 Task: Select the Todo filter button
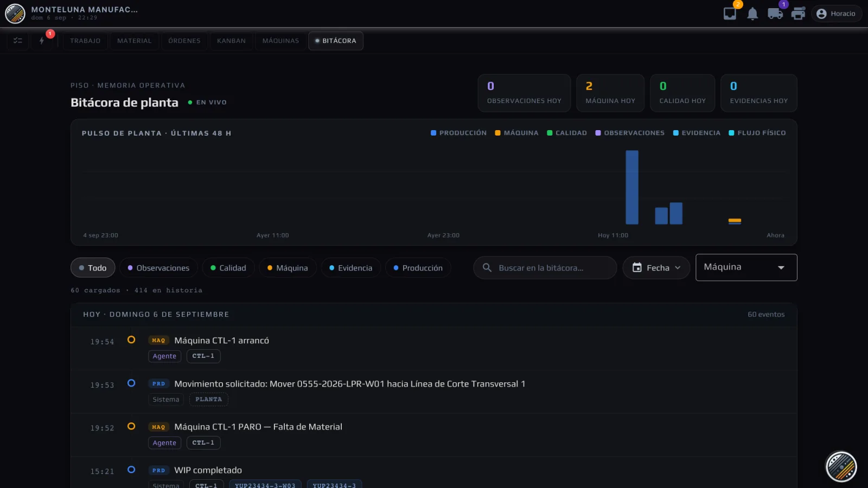pos(93,268)
